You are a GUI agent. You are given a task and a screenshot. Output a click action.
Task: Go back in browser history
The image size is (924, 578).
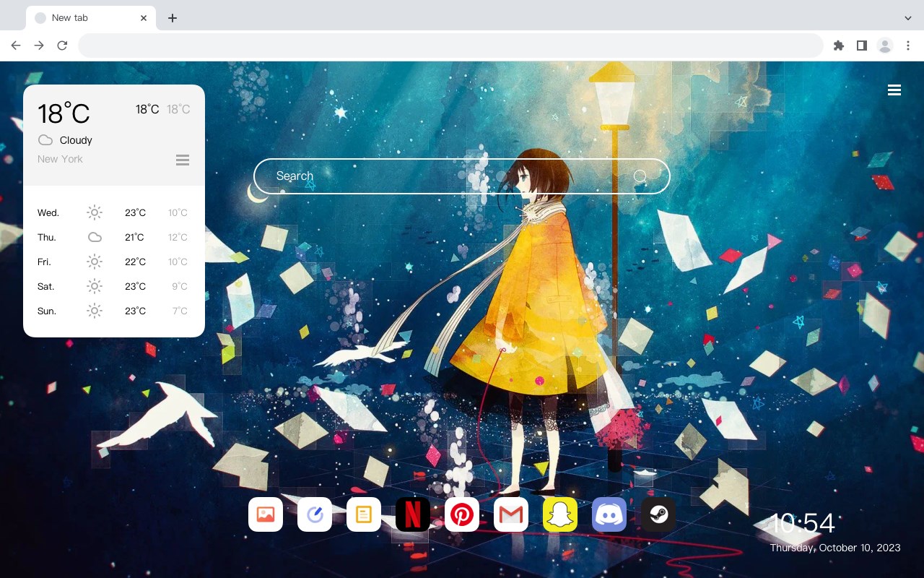[16, 46]
